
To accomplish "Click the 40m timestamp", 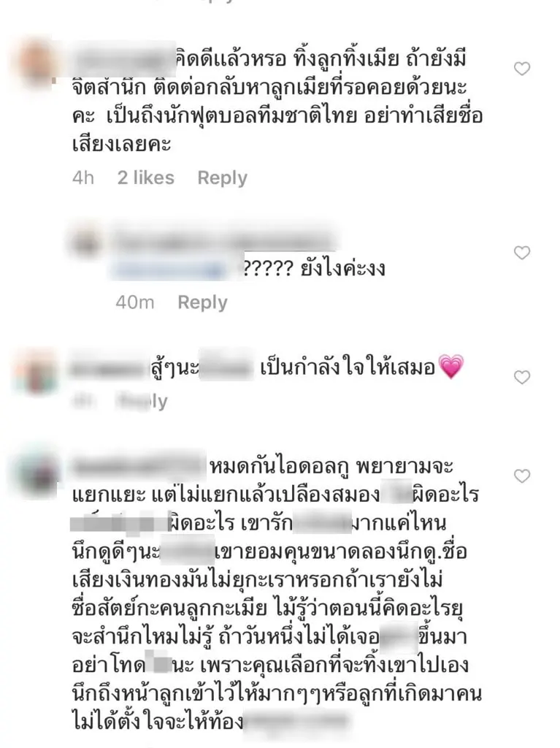I will [135, 302].
